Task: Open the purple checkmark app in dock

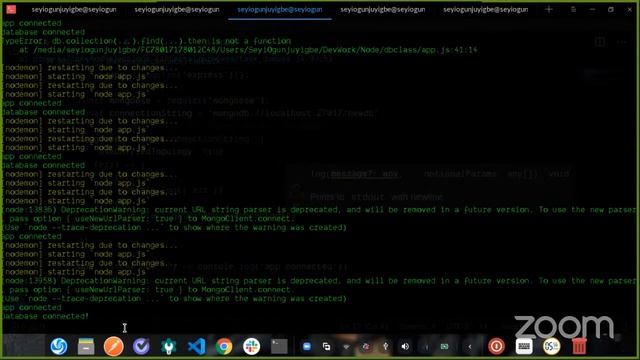Action: (x=141, y=346)
